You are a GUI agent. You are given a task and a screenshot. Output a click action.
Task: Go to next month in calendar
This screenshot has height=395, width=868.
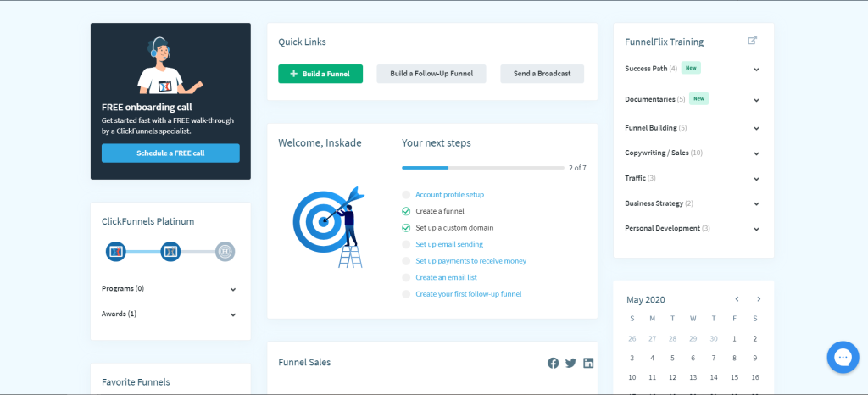point(759,299)
